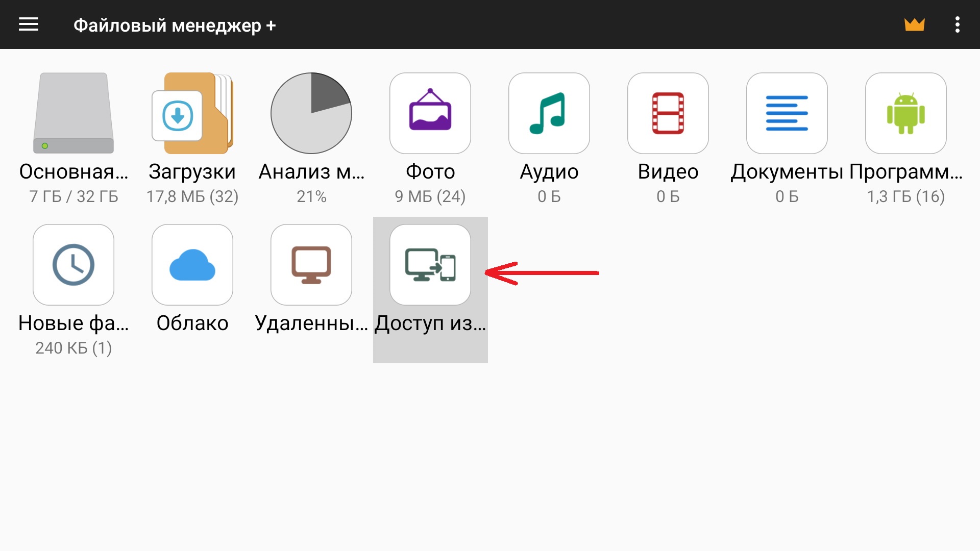Open Удаленные службы monitor icon
980x551 pixels.
pos(311,264)
